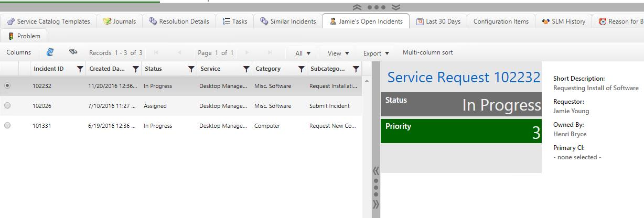This screenshot has height=218, width=644.
Task: Click the Created Date filter funnel
Action: 135,69
